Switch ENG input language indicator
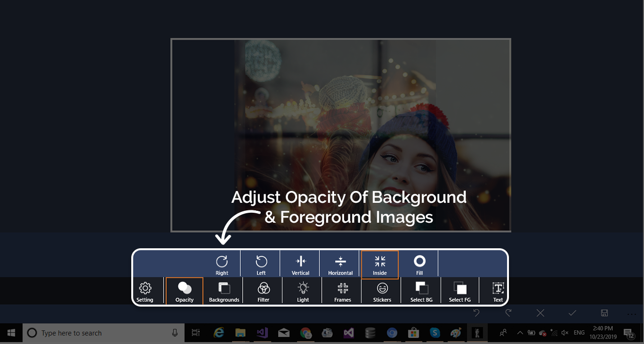The height and width of the screenshot is (344, 644). (579, 333)
